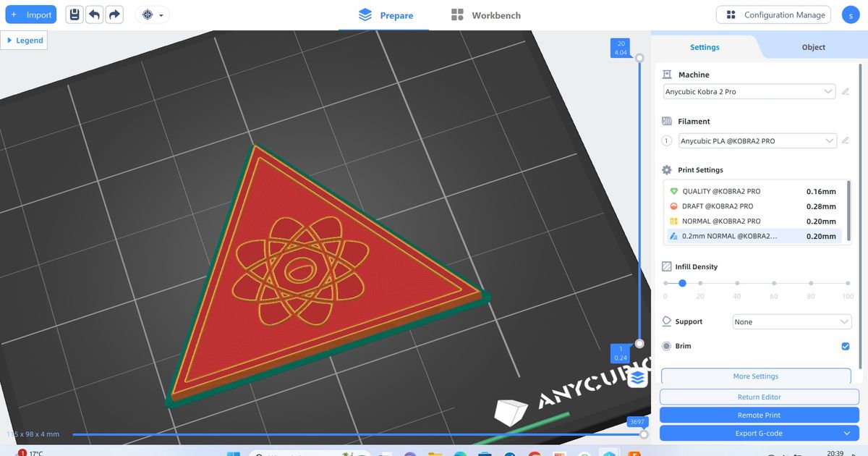The height and width of the screenshot is (456, 868).
Task: Open the Support dropdown set to None
Action: [791, 321]
